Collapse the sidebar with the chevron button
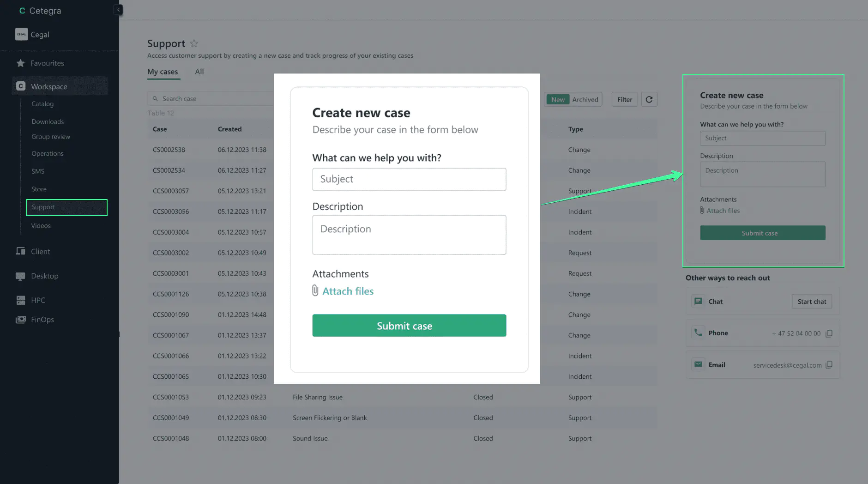Screen dimensions: 868x484 [118, 10]
